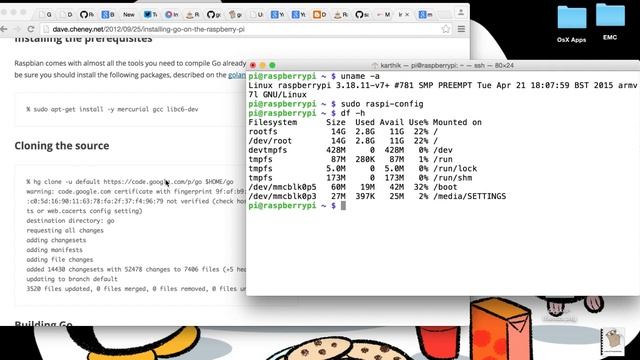Screen dimensions: 640x360
Task: Click the /run/lock row in df output
Action: [362, 169]
